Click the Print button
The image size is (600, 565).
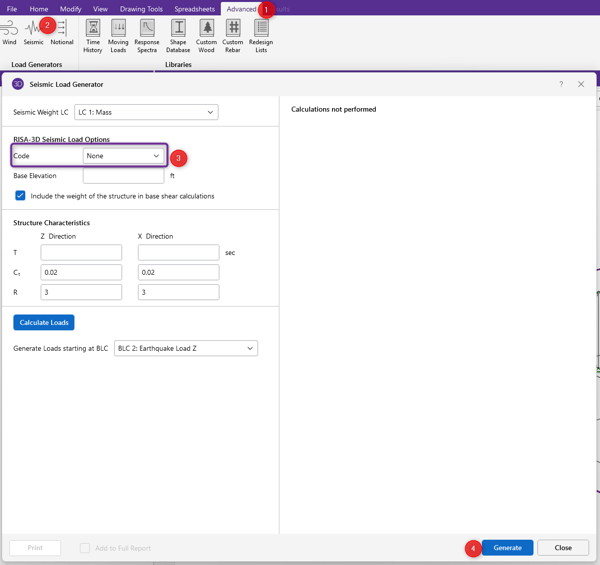coord(35,548)
